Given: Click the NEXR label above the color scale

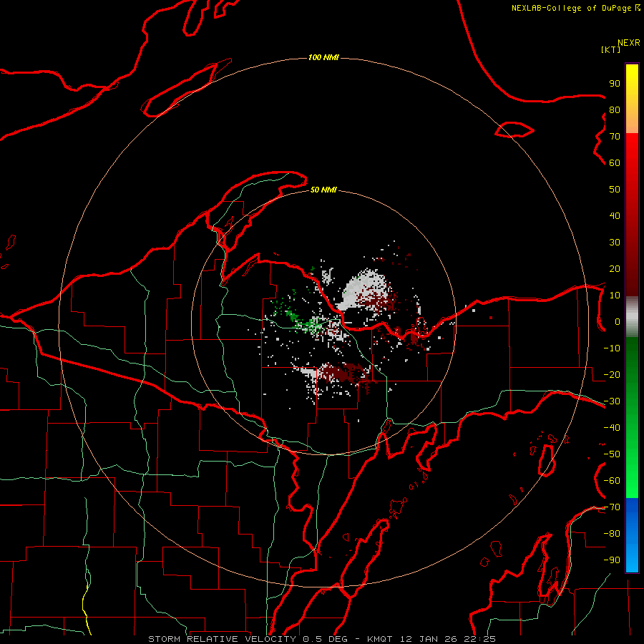Looking at the screenshot, I should 628,43.
